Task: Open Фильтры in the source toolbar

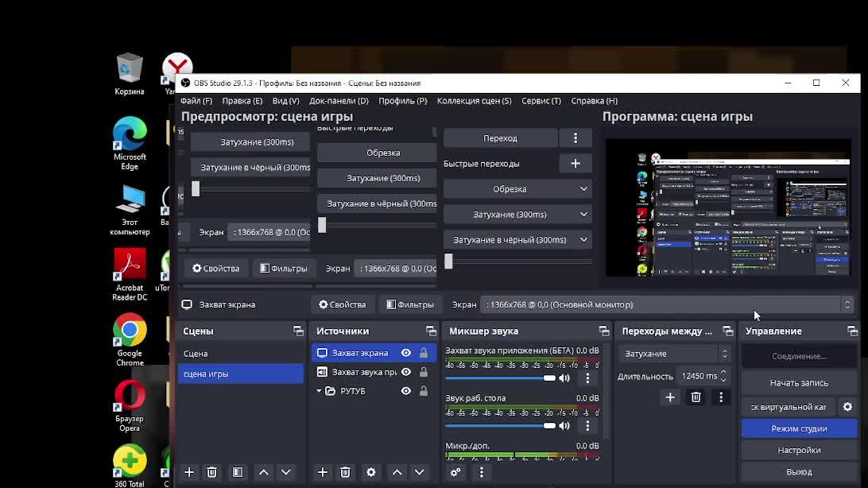Action: point(410,305)
